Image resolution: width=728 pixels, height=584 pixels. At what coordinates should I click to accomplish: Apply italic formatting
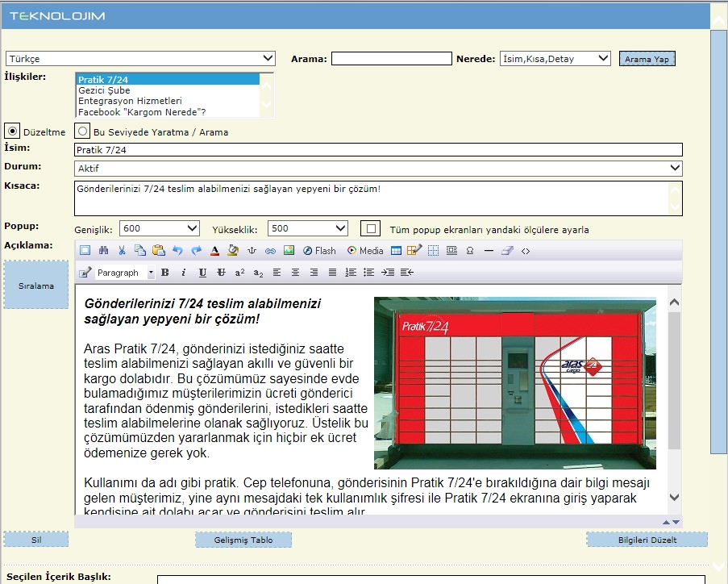coord(183,273)
